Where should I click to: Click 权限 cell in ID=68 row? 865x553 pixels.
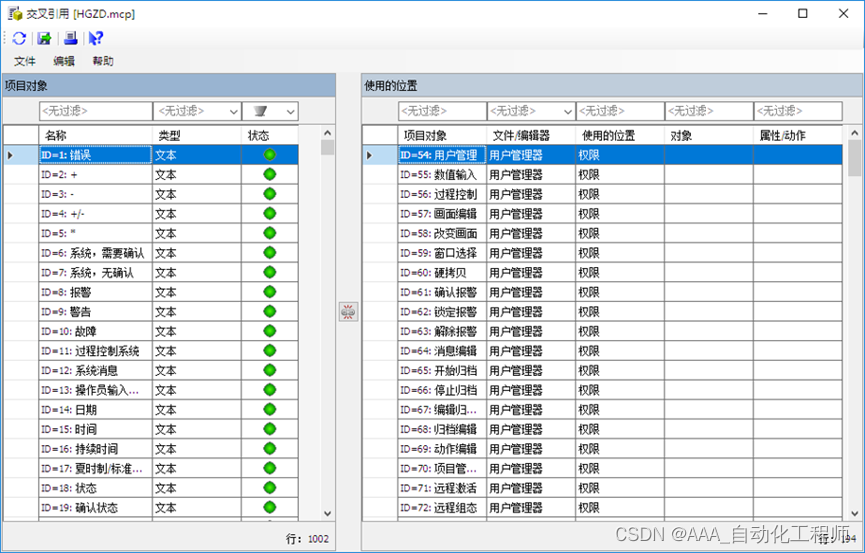[x=620, y=429]
